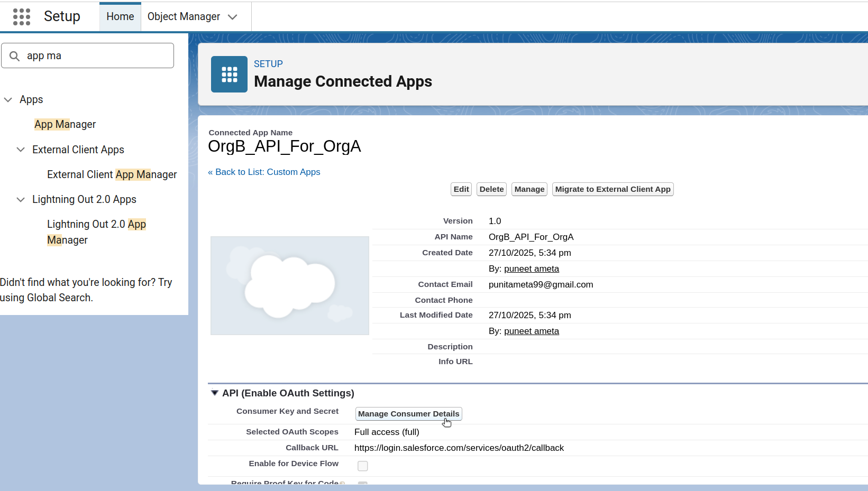The image size is (868, 491).
Task: Open the Object Manager dropdown arrow
Action: [233, 16]
